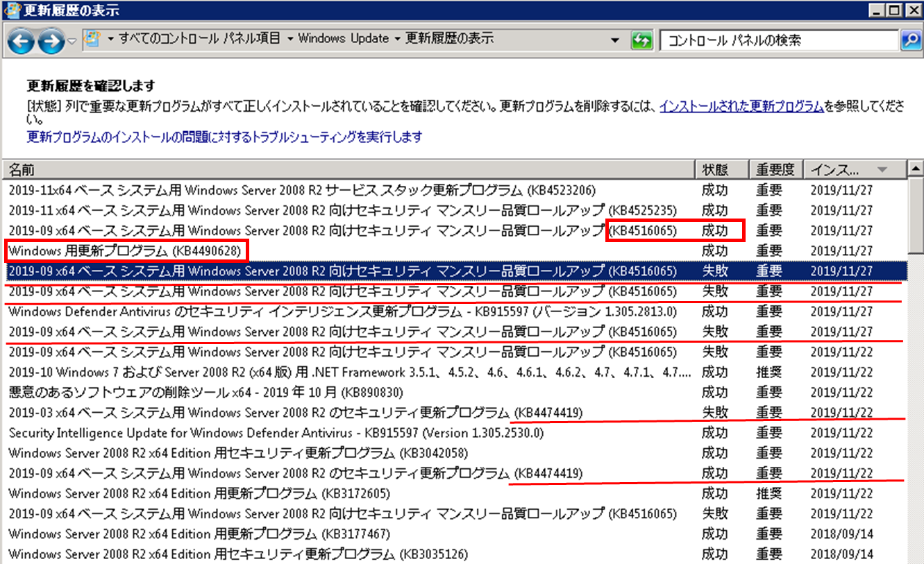Image resolution: width=924 pixels, height=564 pixels.
Task: Click 成功 status in KB4523206 row
Action: pyautogui.click(x=715, y=190)
